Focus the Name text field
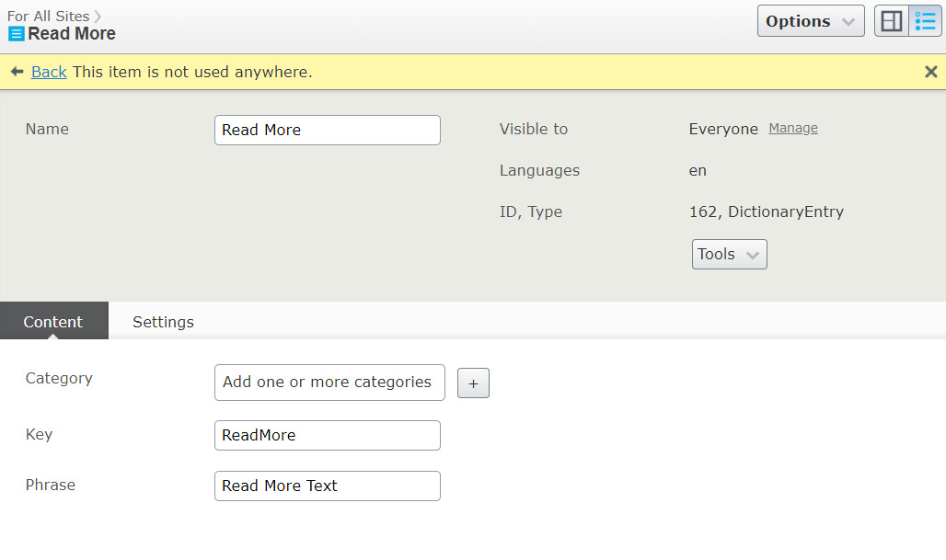 point(327,131)
